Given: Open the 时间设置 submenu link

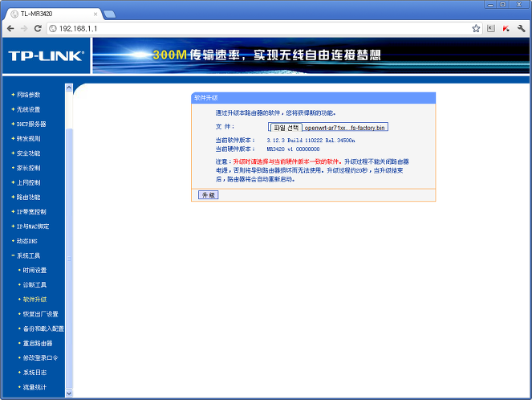Looking at the screenshot, I should [x=35, y=270].
